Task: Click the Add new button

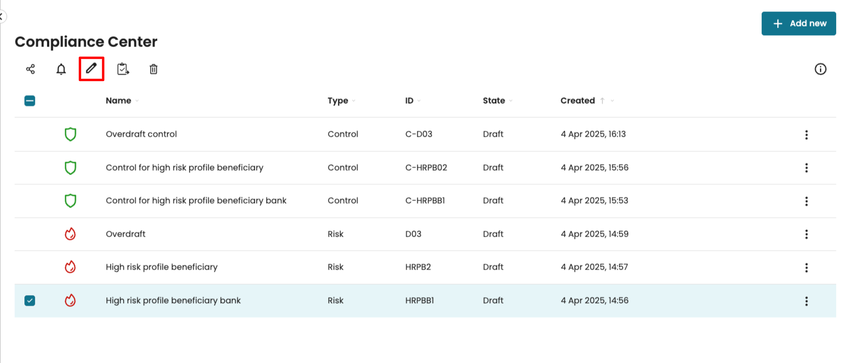Action: coord(798,24)
